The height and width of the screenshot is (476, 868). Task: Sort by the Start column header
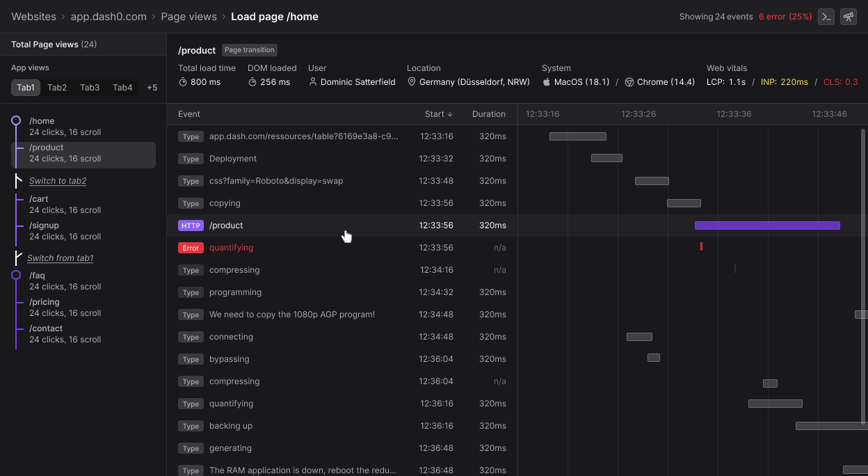point(439,114)
